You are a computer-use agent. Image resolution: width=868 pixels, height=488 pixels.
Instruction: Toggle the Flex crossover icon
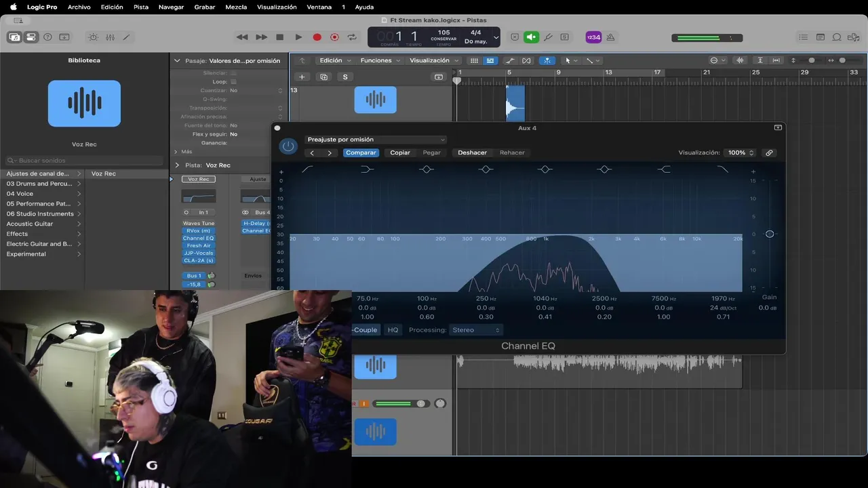coord(527,60)
